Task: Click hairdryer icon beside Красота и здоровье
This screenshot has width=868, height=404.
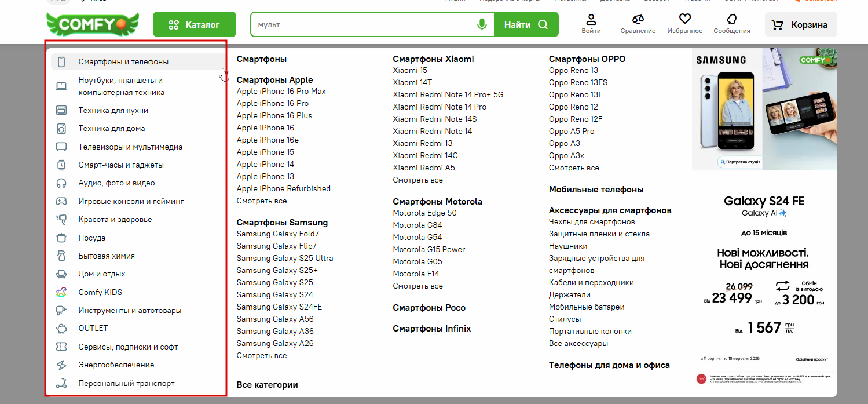Action: [x=61, y=220]
